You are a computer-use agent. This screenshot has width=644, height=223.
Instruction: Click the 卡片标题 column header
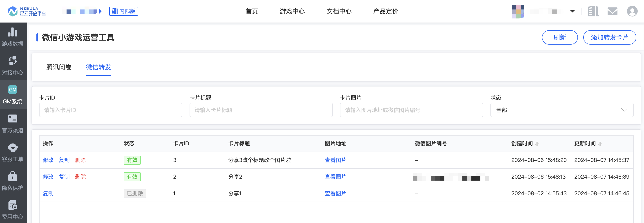239,143
